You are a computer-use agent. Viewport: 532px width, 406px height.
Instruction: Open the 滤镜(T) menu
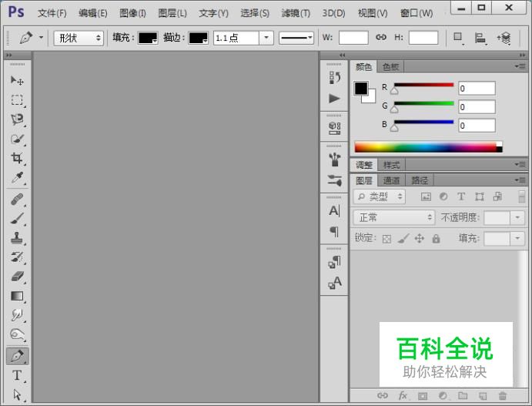tap(296, 13)
